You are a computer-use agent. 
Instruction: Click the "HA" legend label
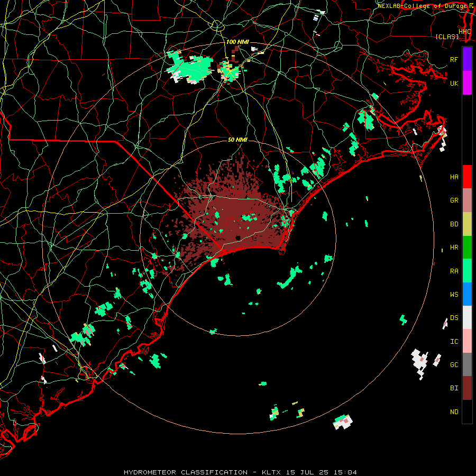coord(454,177)
